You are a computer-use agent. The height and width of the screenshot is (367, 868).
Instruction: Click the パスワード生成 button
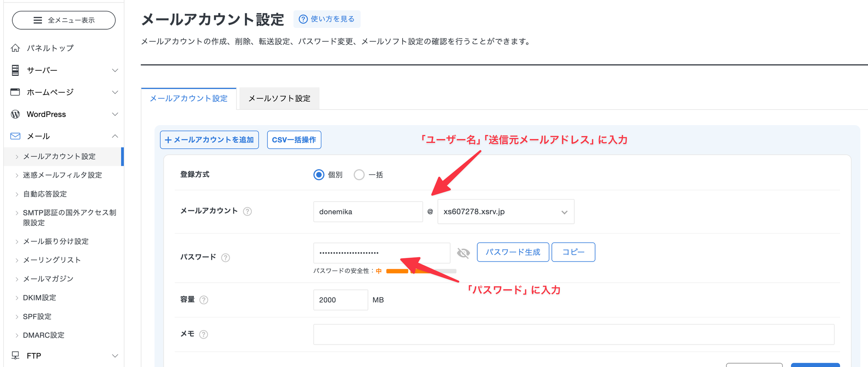[x=513, y=252]
